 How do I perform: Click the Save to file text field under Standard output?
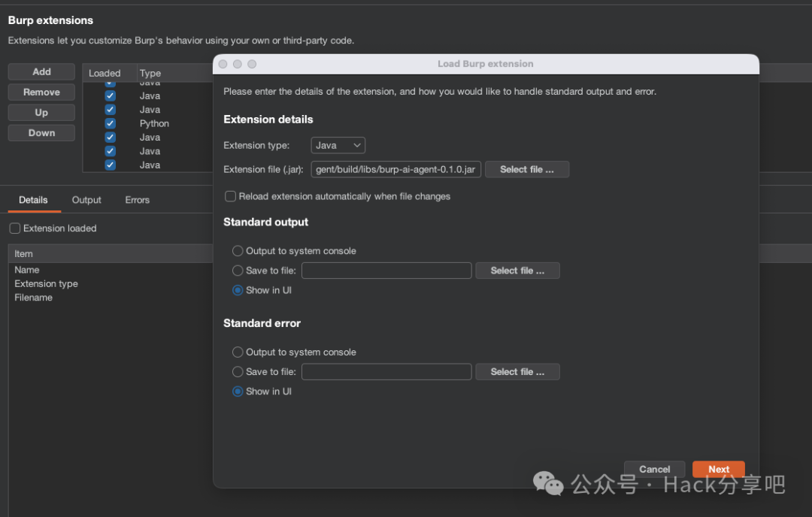pos(386,270)
